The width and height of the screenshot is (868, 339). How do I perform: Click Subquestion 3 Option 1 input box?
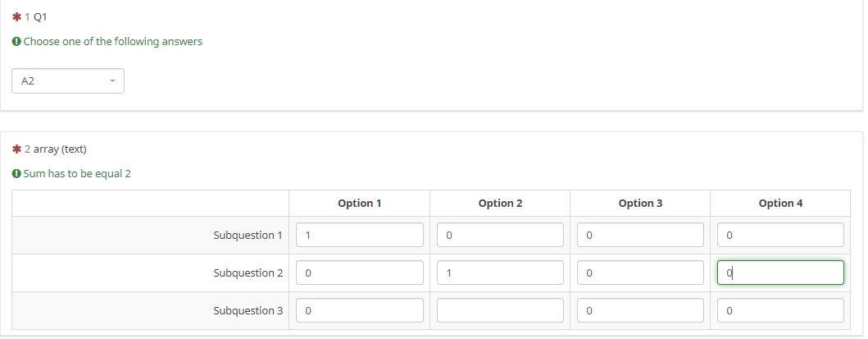click(360, 310)
